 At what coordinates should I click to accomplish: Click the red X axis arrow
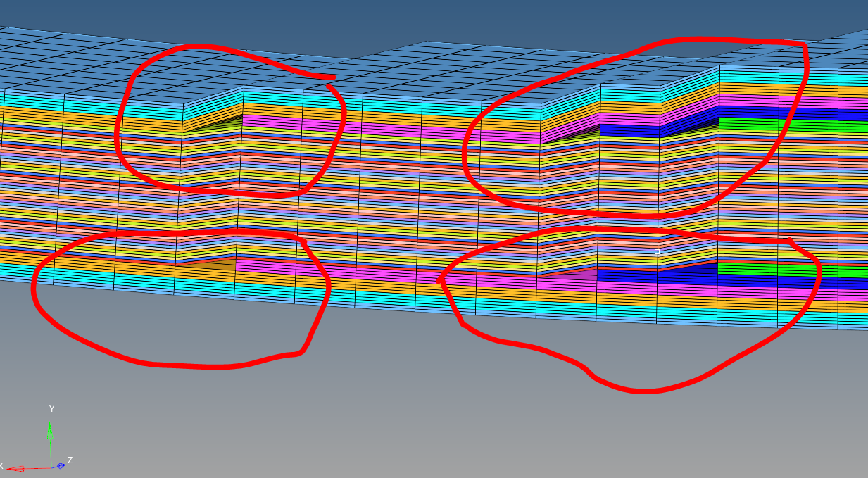tap(14, 468)
